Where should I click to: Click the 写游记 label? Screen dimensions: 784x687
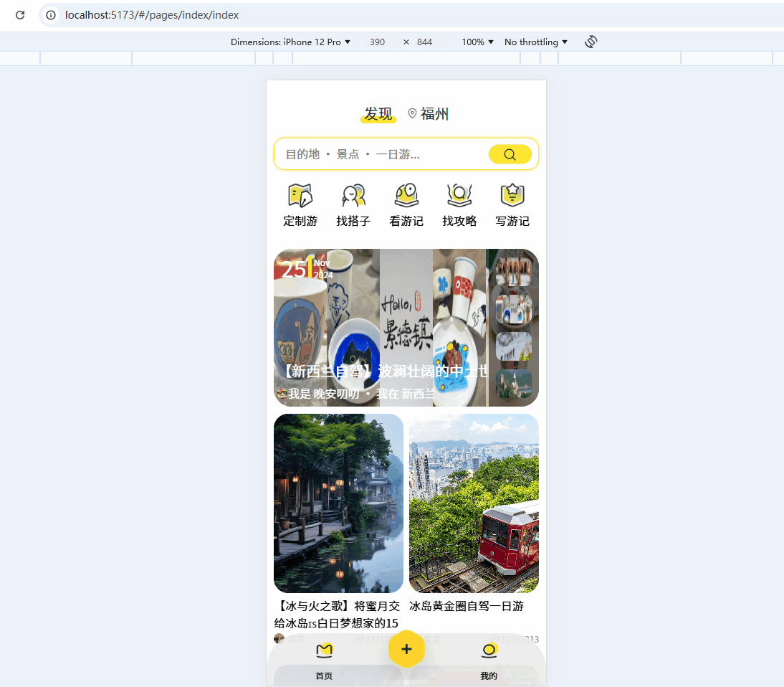pyautogui.click(x=512, y=221)
